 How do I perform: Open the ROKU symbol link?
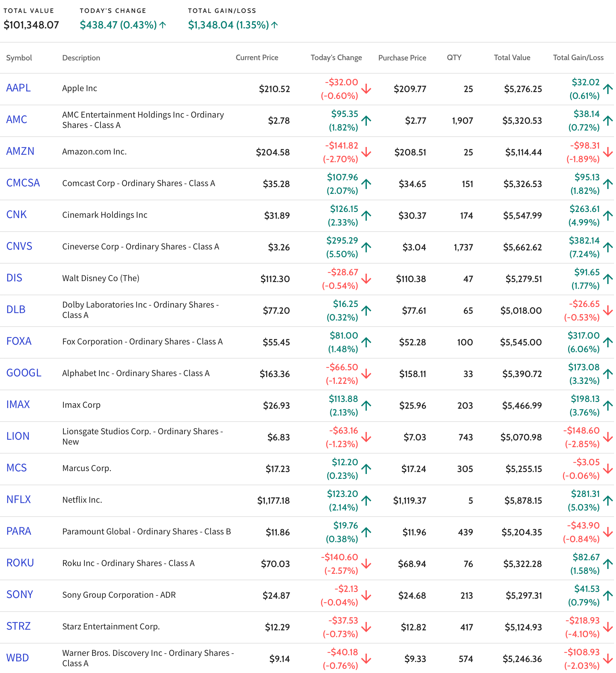[x=20, y=563]
